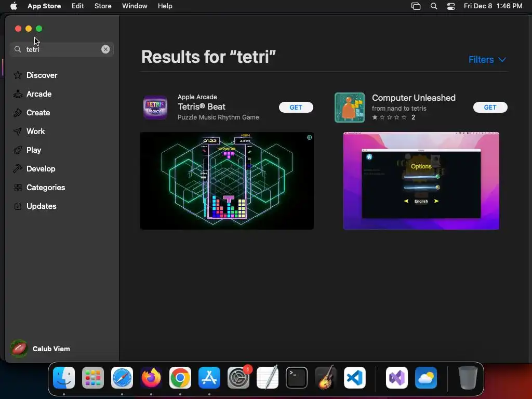532x399 pixels.
Task: View the Tetris Beat gameplay preview
Action: coord(227,180)
